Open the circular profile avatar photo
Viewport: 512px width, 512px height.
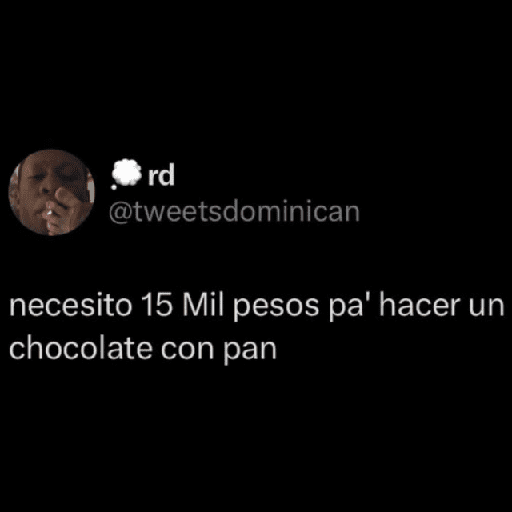coord(51,193)
